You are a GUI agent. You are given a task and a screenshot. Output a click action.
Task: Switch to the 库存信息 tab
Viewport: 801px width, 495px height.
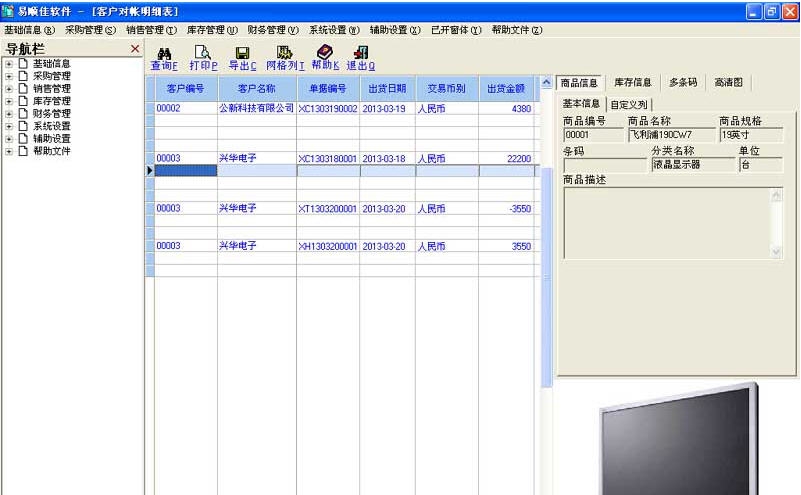632,82
